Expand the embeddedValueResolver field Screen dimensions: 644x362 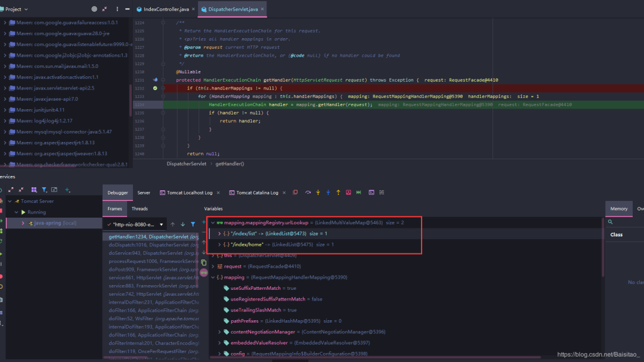pyautogui.click(x=219, y=343)
